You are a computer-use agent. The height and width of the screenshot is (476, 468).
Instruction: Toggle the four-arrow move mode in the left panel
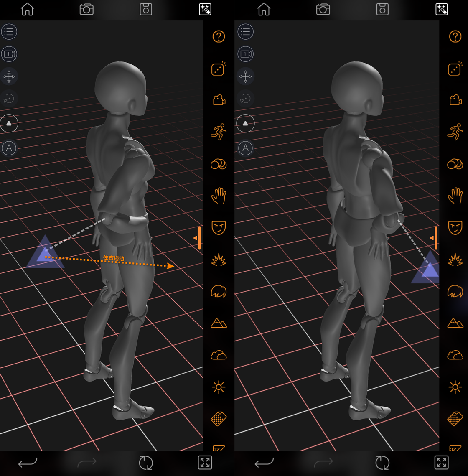click(9, 76)
